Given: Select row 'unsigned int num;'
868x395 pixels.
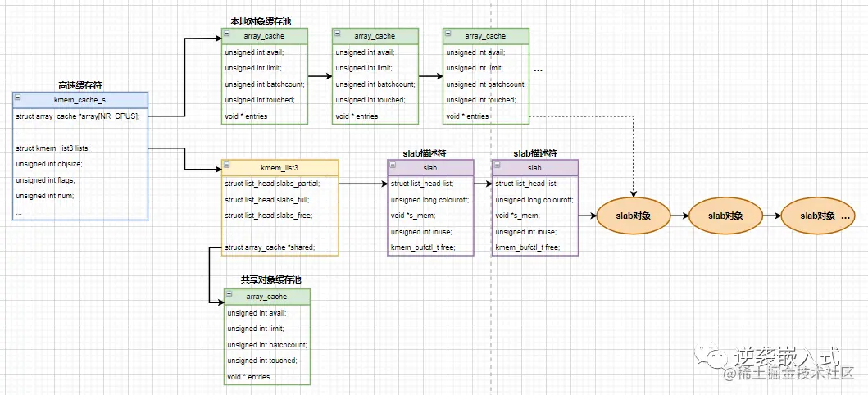Looking at the screenshot, I should [80, 196].
